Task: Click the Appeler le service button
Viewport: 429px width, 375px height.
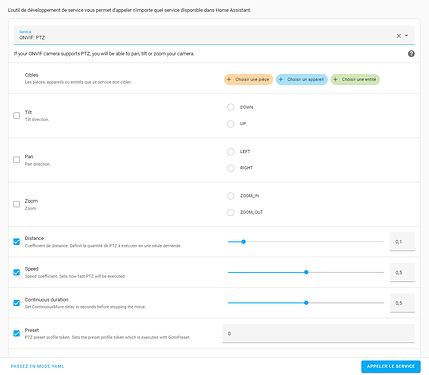Action: (x=391, y=366)
